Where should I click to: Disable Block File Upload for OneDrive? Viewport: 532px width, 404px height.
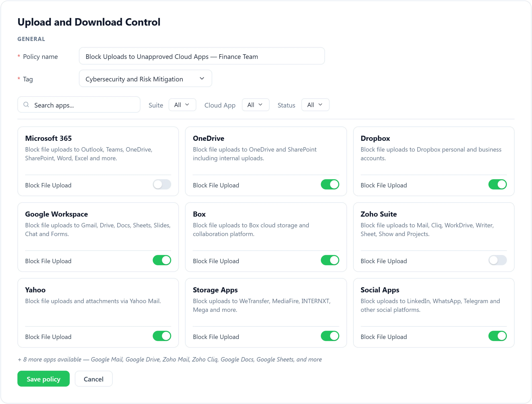pyautogui.click(x=330, y=184)
